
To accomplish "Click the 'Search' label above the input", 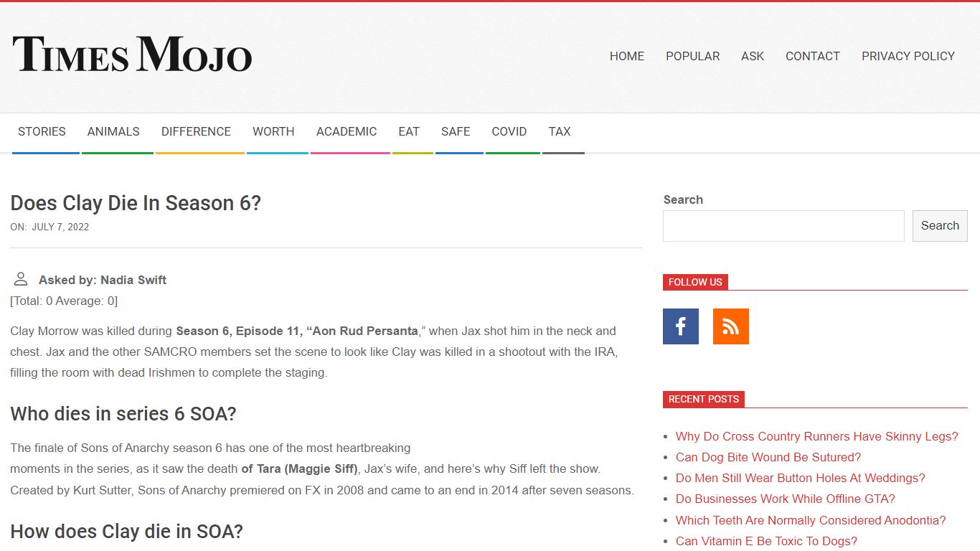I will [x=683, y=199].
